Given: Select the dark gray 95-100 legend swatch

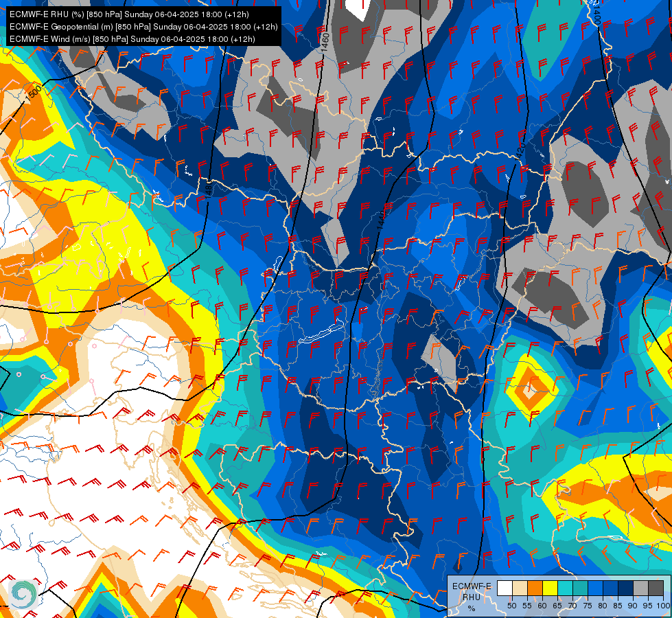Looking at the screenshot, I should point(656,588).
